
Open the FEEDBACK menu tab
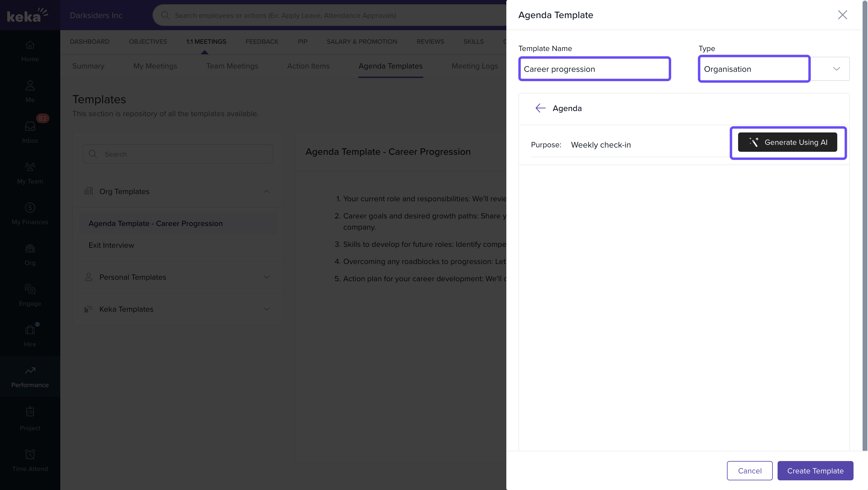point(262,41)
